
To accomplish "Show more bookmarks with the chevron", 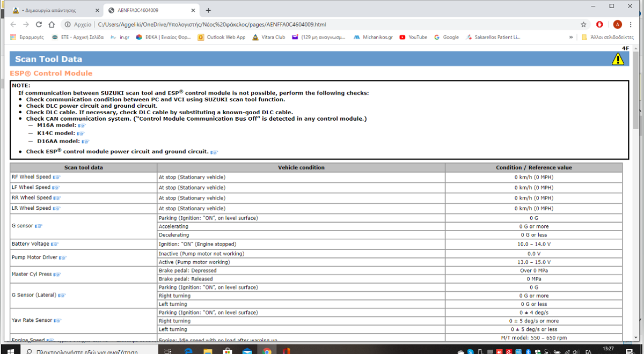I will (571, 37).
